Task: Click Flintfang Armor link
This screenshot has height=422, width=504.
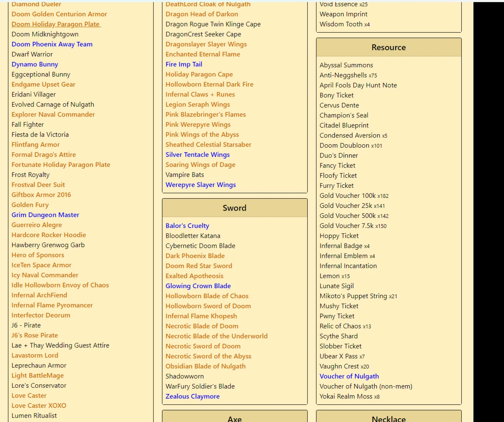Action: click(36, 145)
